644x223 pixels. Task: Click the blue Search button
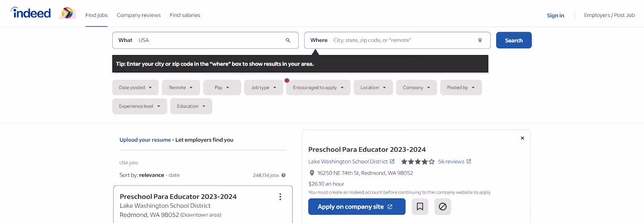pos(514,40)
